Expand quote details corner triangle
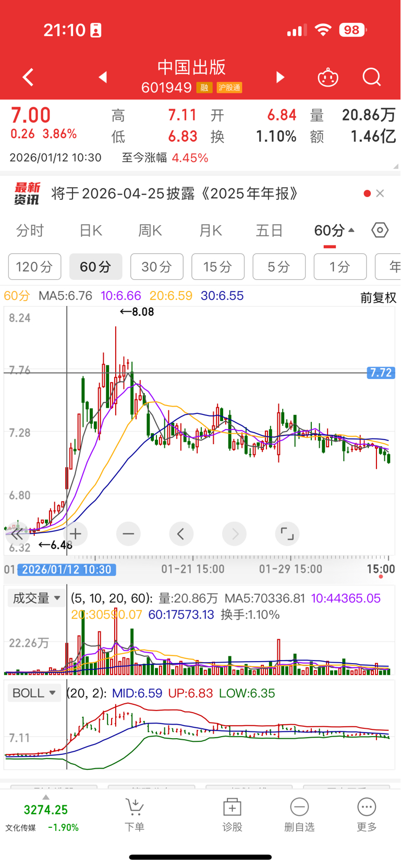The width and height of the screenshot is (401, 868). [x=396, y=166]
